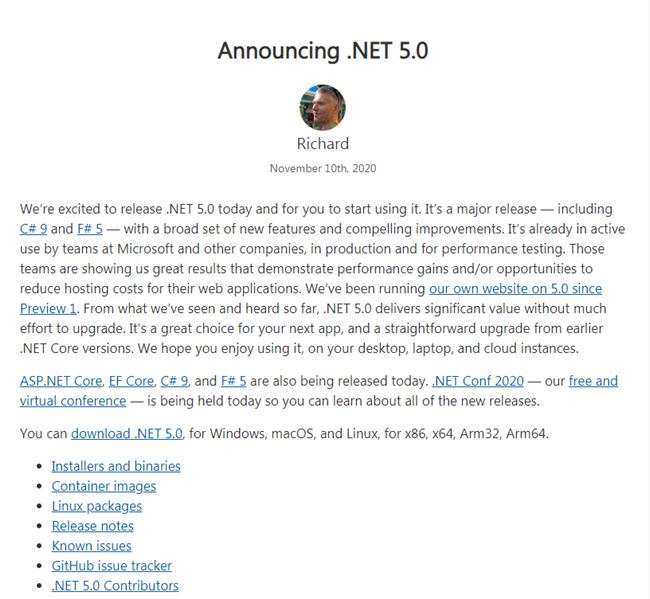Viewport: 650px width, 599px height.
Task: Open the F# 5 link in first paragraph
Action: (90, 229)
